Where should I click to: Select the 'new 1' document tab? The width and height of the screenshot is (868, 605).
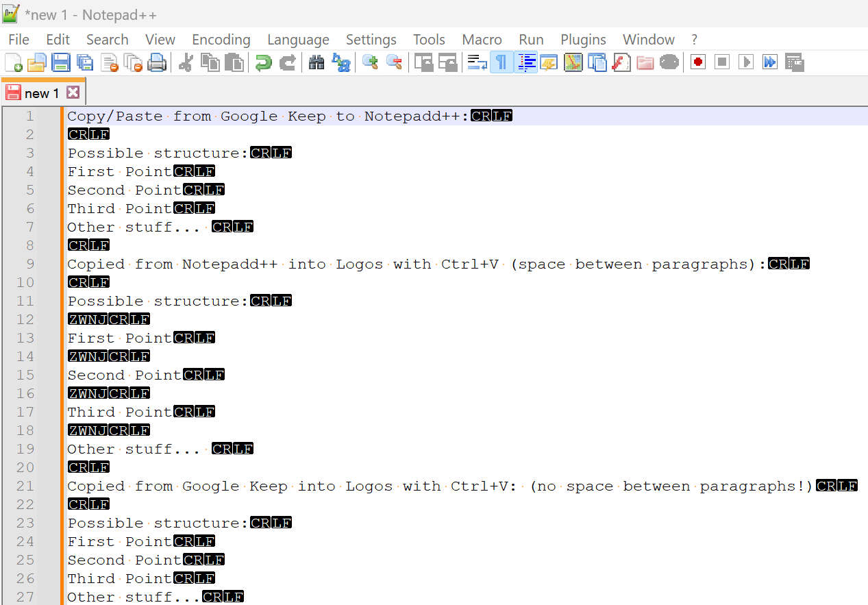42,93
